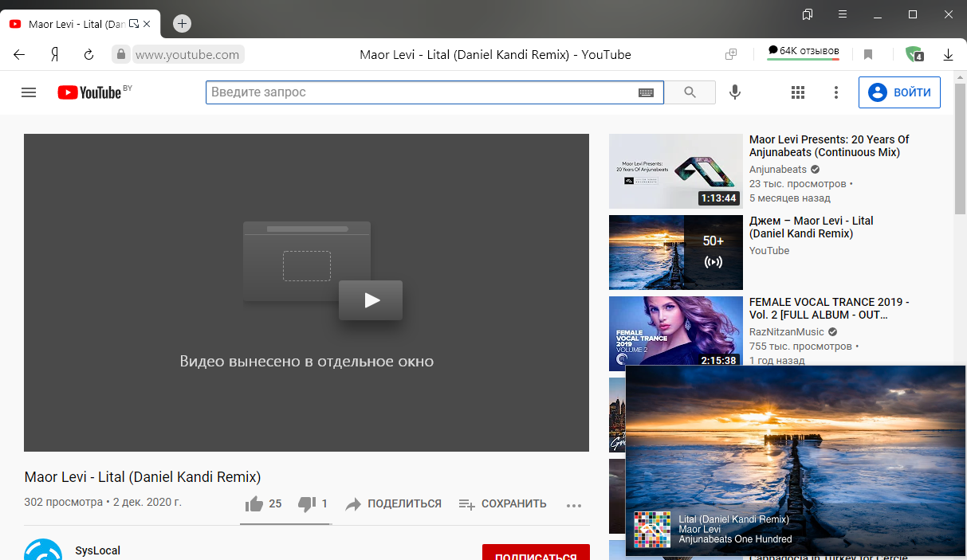This screenshot has height=560, width=967.
Task: Click the magnifier search button
Action: (690, 92)
